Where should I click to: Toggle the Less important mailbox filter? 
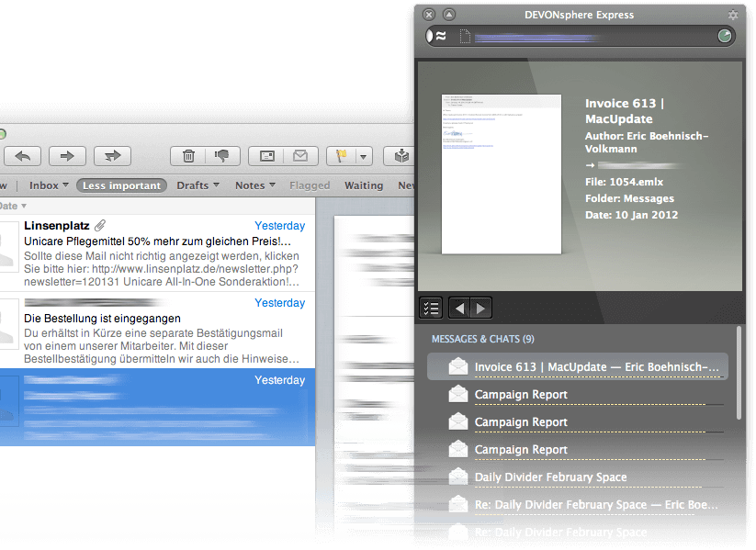pos(121,185)
